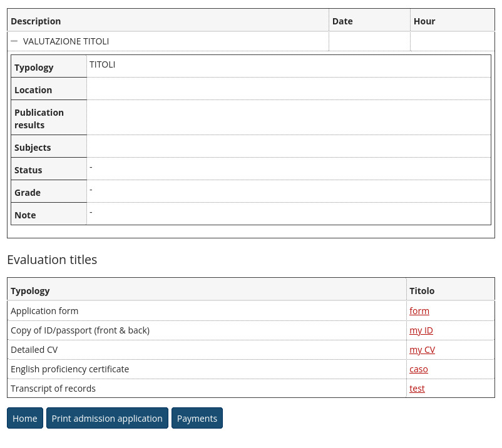Collapse the VALUTAZIONE TITOLI row with minus icon

click(14, 41)
